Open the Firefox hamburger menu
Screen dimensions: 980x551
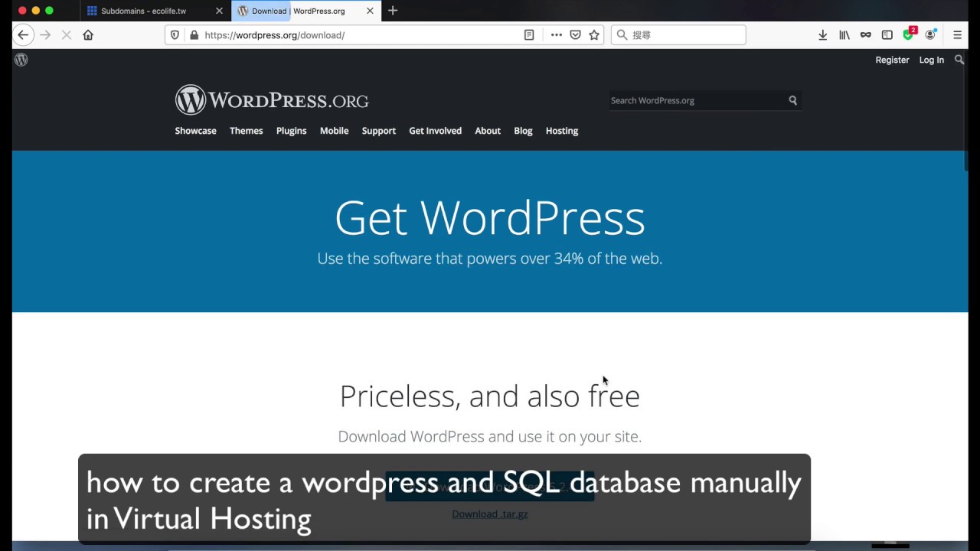click(x=957, y=34)
